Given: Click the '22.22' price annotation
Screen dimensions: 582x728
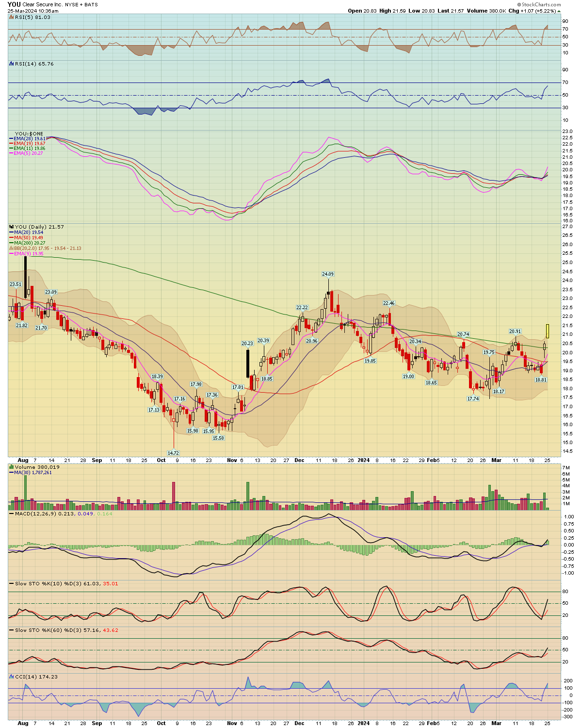Looking at the screenshot, I should pyautogui.click(x=302, y=308).
